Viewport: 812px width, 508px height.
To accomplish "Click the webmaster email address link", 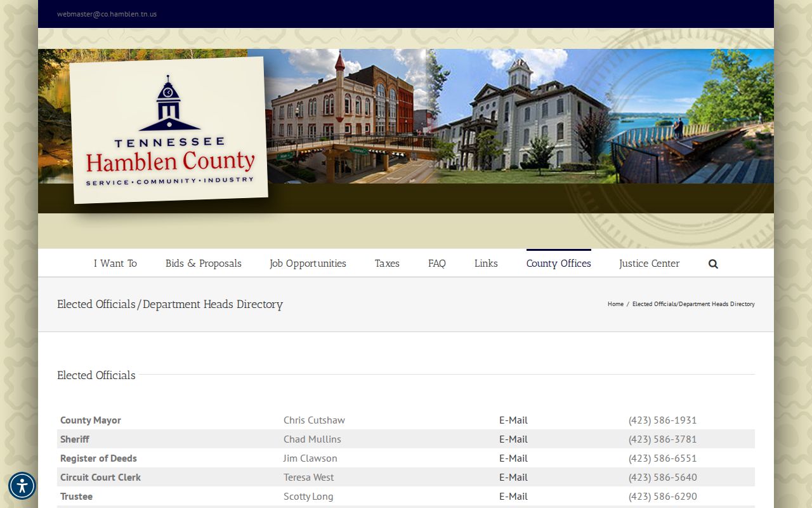I will 107,14.
